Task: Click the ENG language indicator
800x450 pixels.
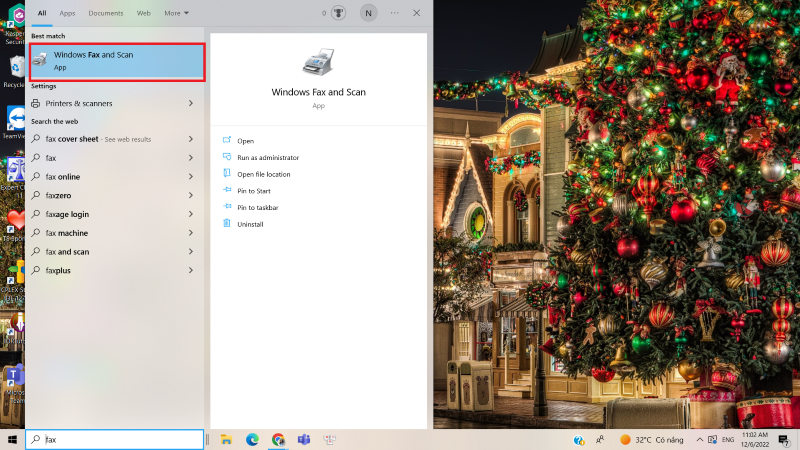Action: 728,439
